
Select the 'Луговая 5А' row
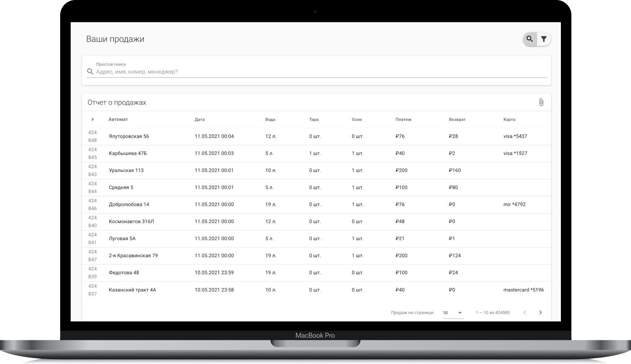point(316,239)
